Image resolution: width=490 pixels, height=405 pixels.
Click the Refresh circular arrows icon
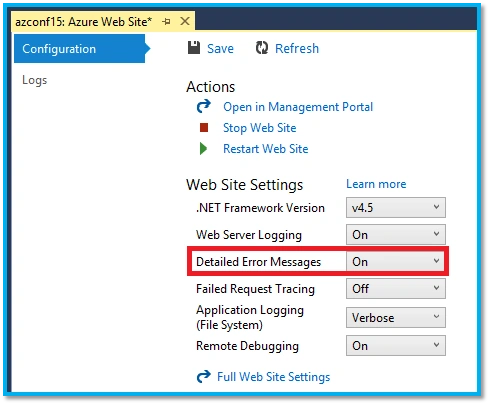(x=262, y=48)
